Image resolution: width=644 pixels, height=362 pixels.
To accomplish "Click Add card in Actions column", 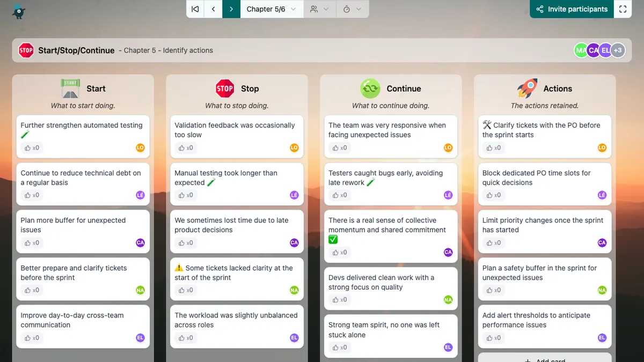I will coord(544,359).
